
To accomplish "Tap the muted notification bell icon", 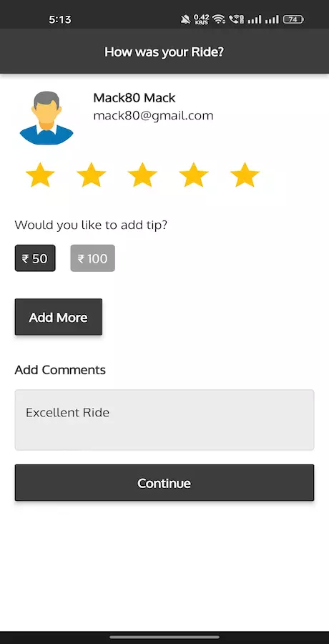I will pos(186,19).
